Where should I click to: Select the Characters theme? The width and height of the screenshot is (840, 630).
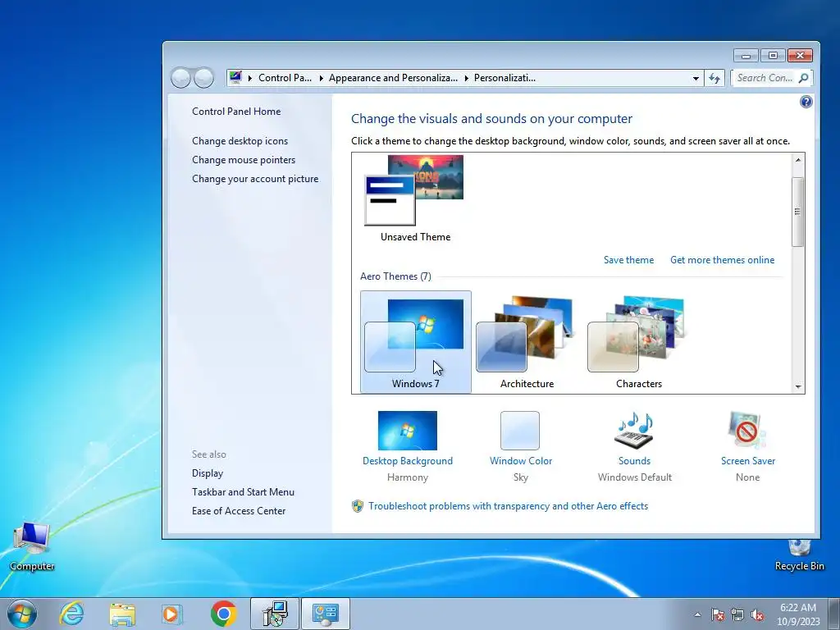638,342
